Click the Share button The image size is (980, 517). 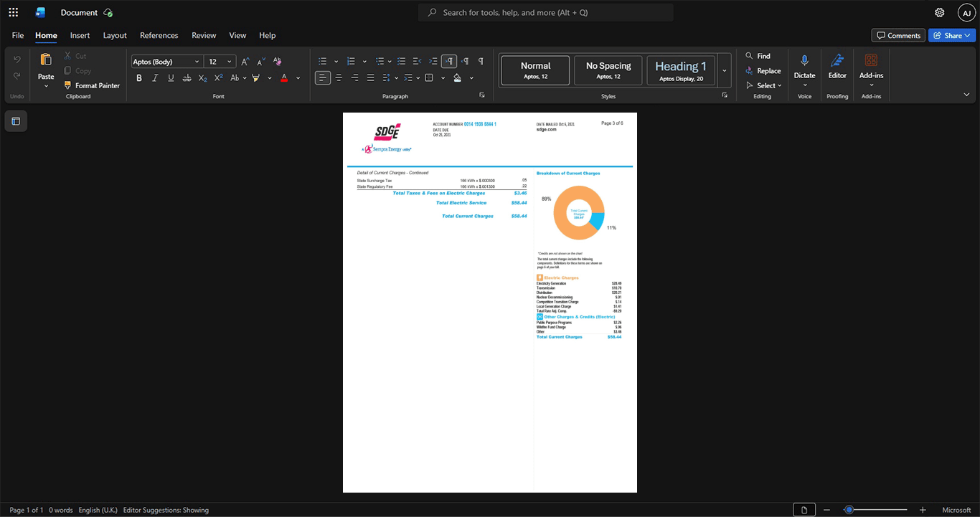pos(951,35)
